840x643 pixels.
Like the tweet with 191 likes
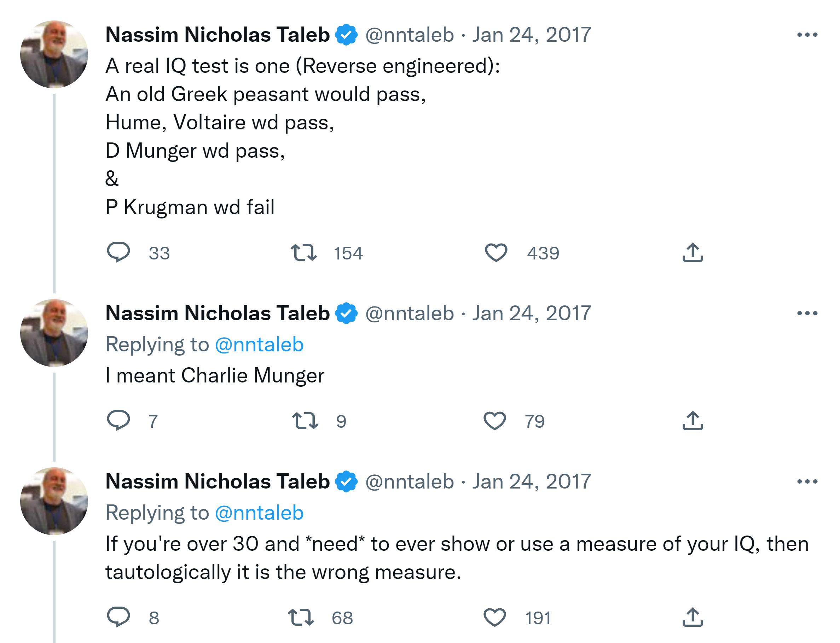tap(495, 617)
